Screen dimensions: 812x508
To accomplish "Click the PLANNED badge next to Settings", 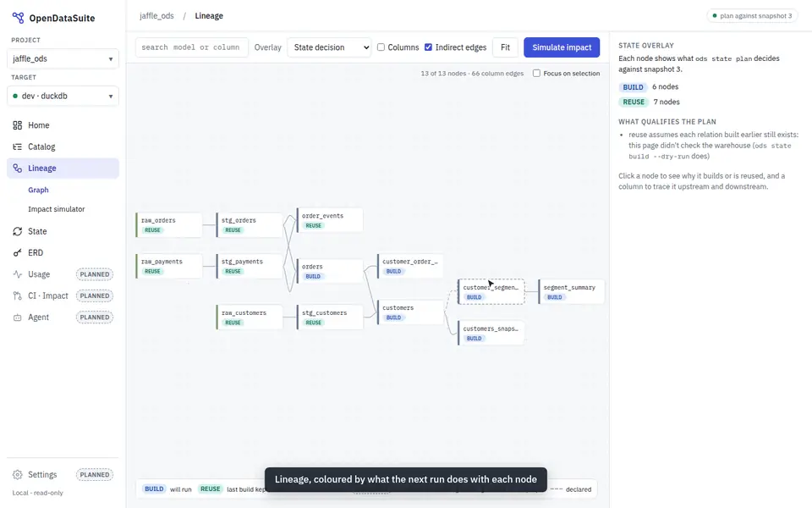I will [x=94, y=474].
